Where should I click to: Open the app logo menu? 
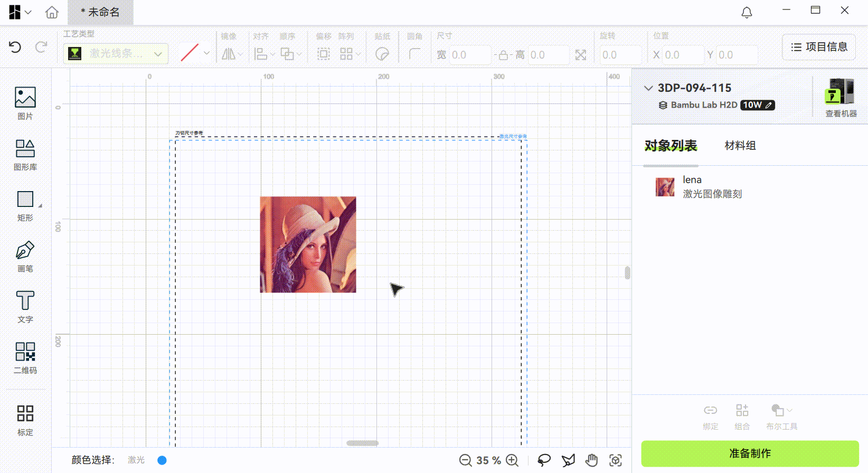(20, 12)
